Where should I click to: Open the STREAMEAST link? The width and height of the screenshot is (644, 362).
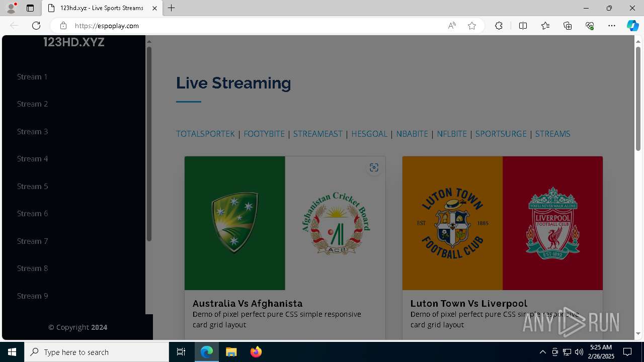click(317, 134)
